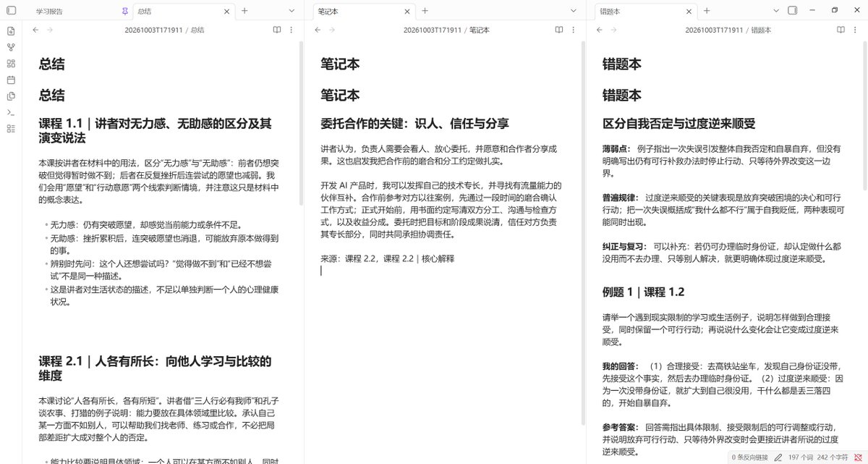Click the bold label 纠正与复习
This screenshot has width=868, height=464.
625,245
